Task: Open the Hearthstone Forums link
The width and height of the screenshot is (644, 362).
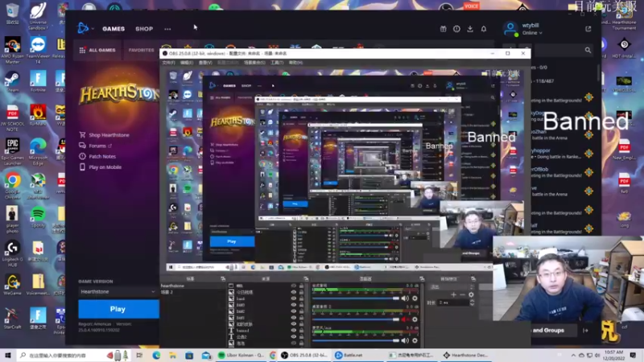Action: pyautogui.click(x=96, y=146)
